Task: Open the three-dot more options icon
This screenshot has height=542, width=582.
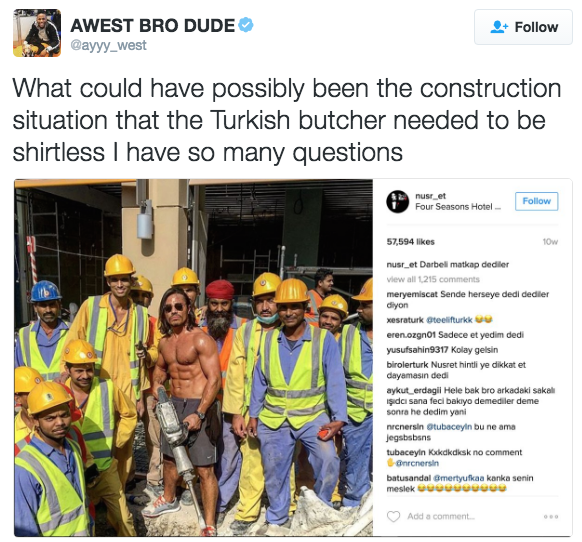Action: coord(551,516)
